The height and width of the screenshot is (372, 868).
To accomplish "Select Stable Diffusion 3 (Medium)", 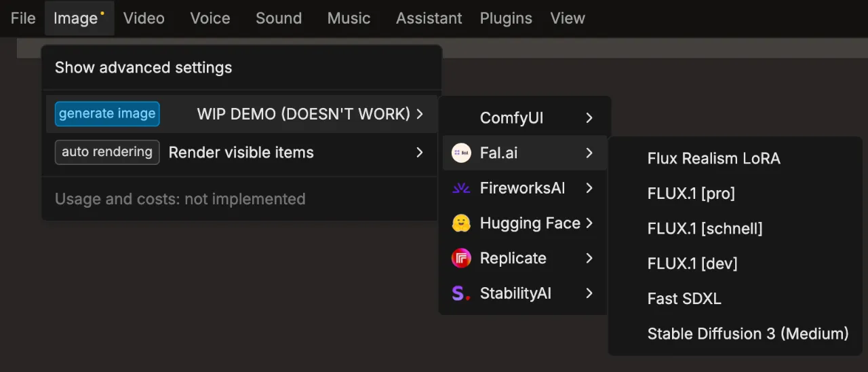I will [x=748, y=333].
